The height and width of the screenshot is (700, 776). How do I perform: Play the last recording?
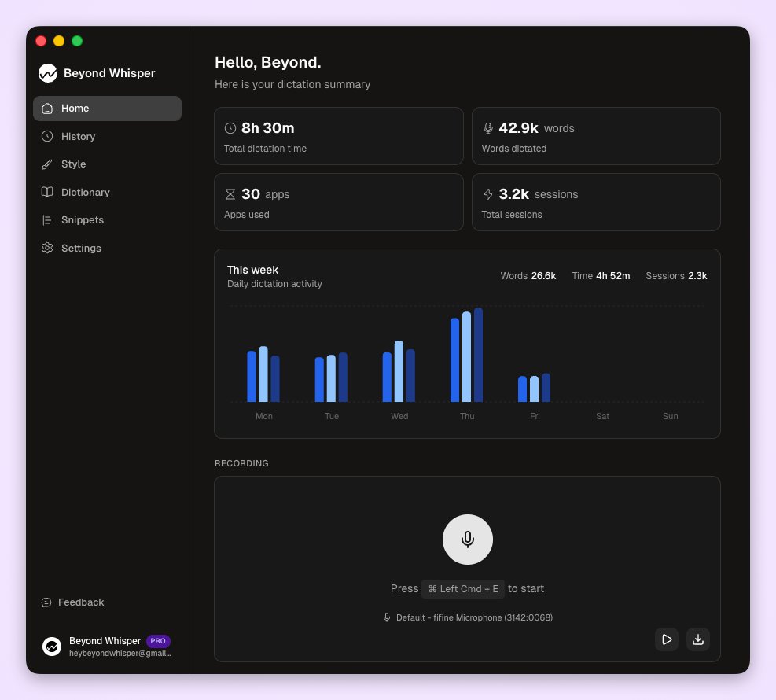coord(667,639)
